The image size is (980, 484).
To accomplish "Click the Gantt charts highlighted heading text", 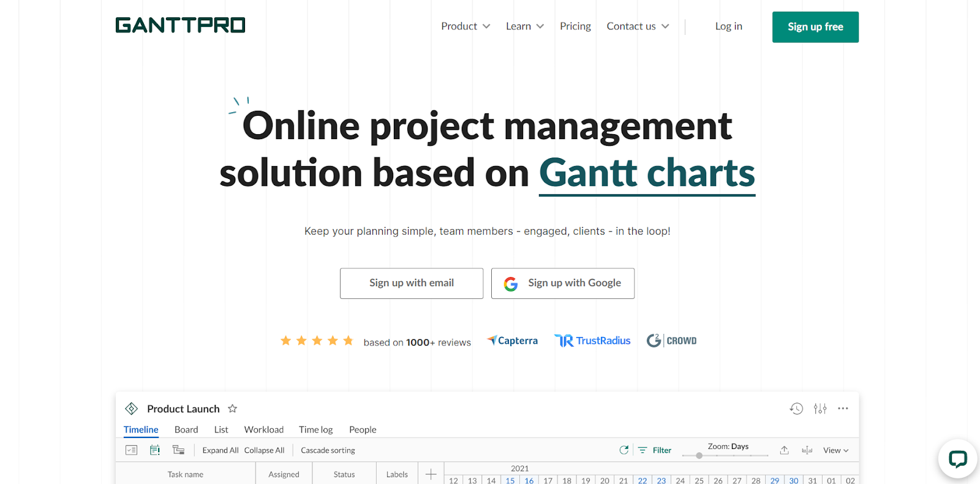I will (x=647, y=173).
